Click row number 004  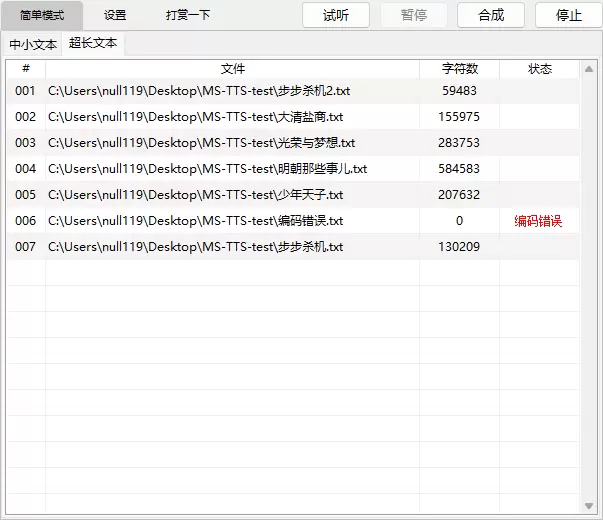tap(25, 169)
